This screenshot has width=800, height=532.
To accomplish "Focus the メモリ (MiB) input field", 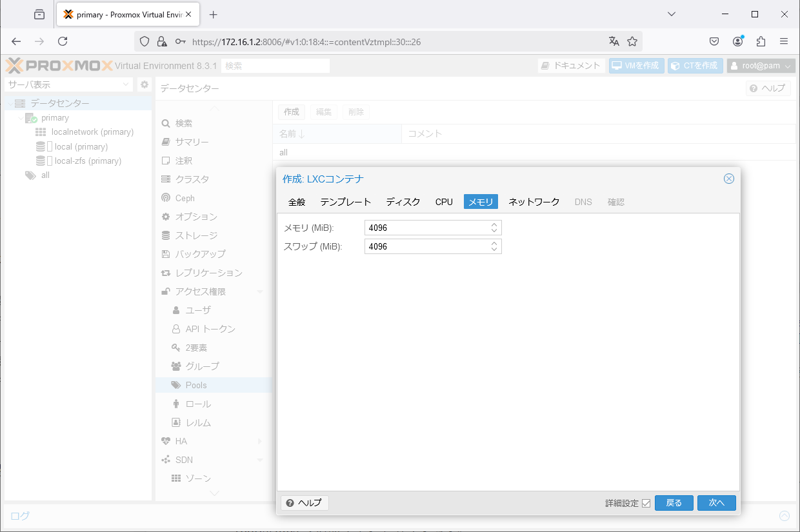I will (x=426, y=228).
